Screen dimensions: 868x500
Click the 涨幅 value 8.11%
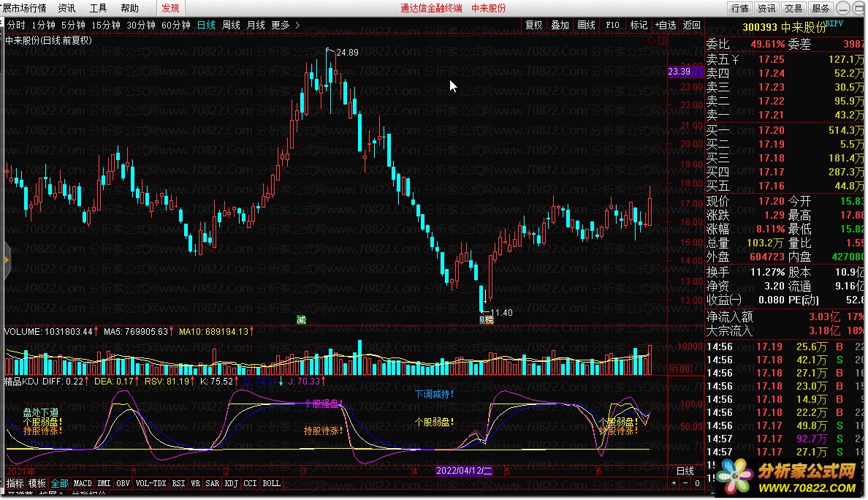click(771, 230)
